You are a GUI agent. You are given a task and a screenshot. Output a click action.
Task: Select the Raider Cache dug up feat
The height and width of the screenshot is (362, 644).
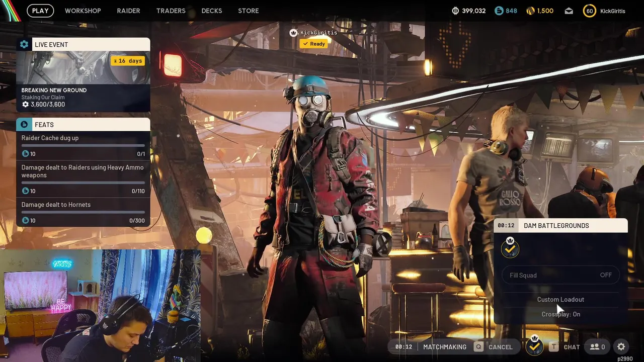pos(83,145)
